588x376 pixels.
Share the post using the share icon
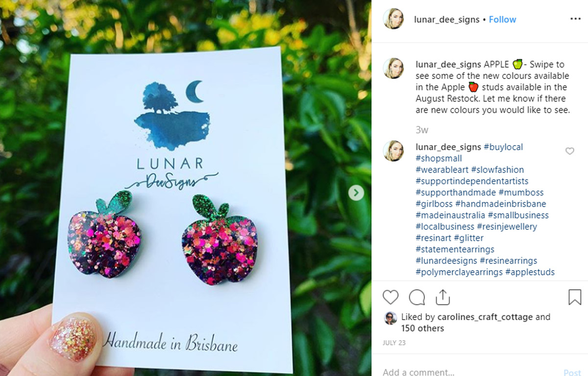(x=442, y=297)
